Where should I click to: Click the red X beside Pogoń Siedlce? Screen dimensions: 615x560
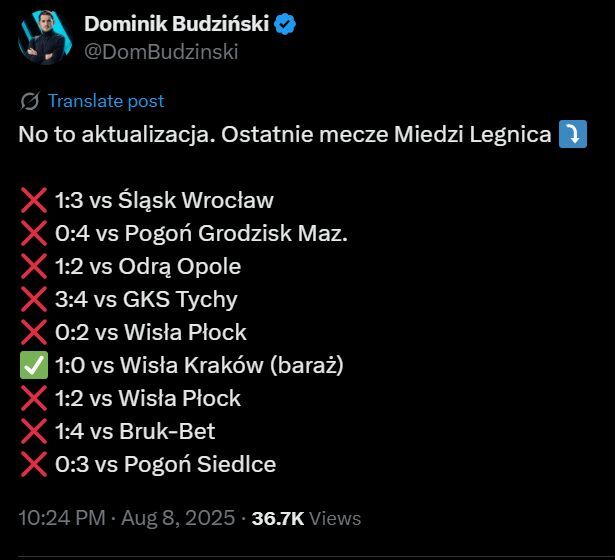[x=32, y=465]
